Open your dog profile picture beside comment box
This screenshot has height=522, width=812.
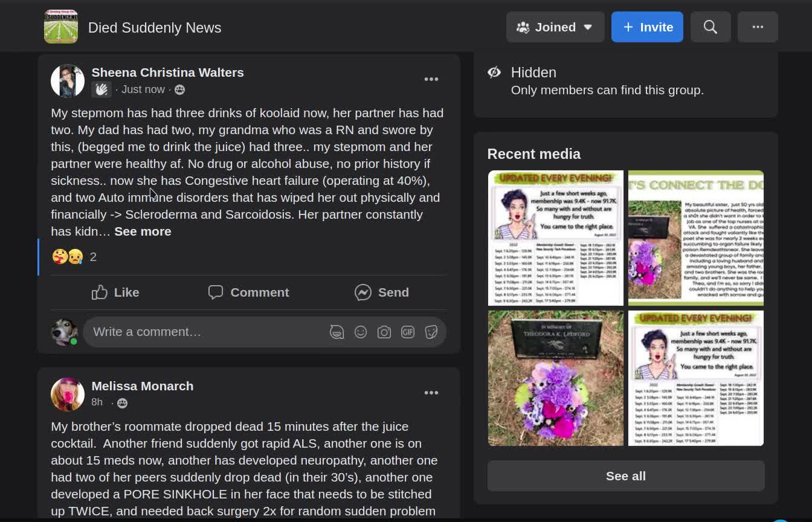tap(63, 332)
